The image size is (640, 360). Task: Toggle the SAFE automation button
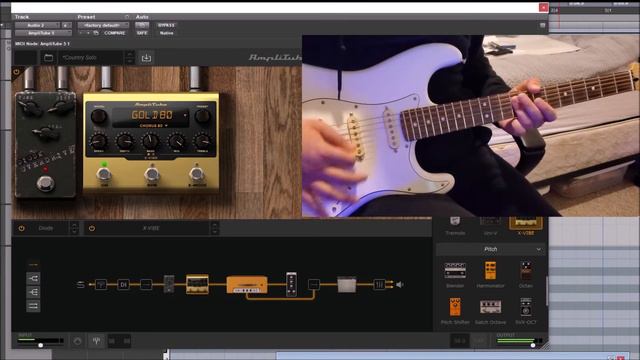(142, 33)
